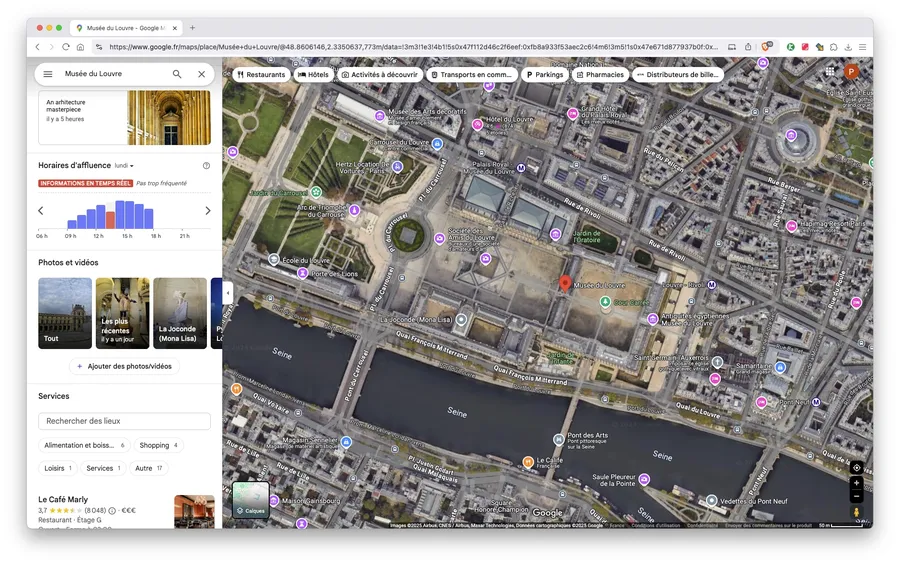Image resolution: width=900 pixels, height=564 pixels.
Task: Show previous day's popular times
Action: point(41,211)
